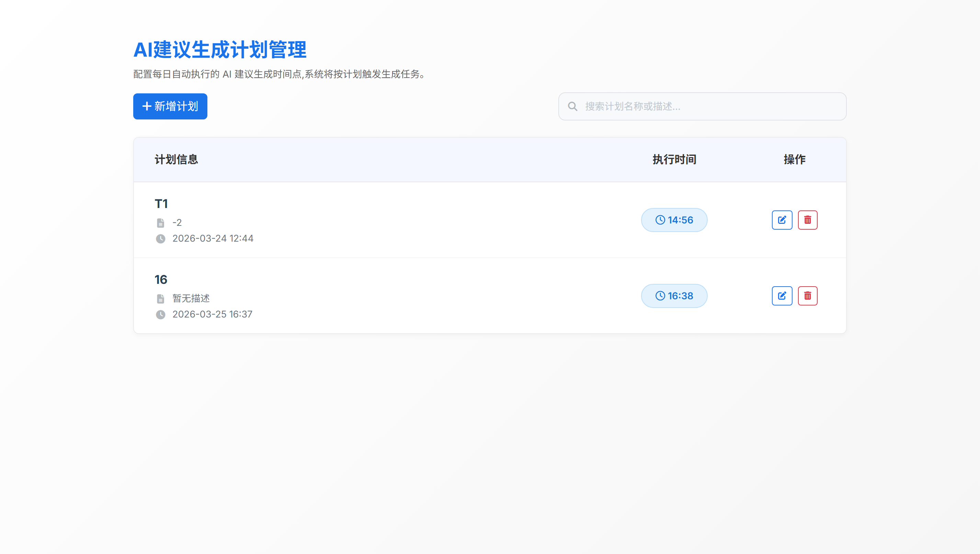Viewport: 980px width, 554px height.
Task: Click the 16:38 execution time badge
Action: [x=680, y=296]
